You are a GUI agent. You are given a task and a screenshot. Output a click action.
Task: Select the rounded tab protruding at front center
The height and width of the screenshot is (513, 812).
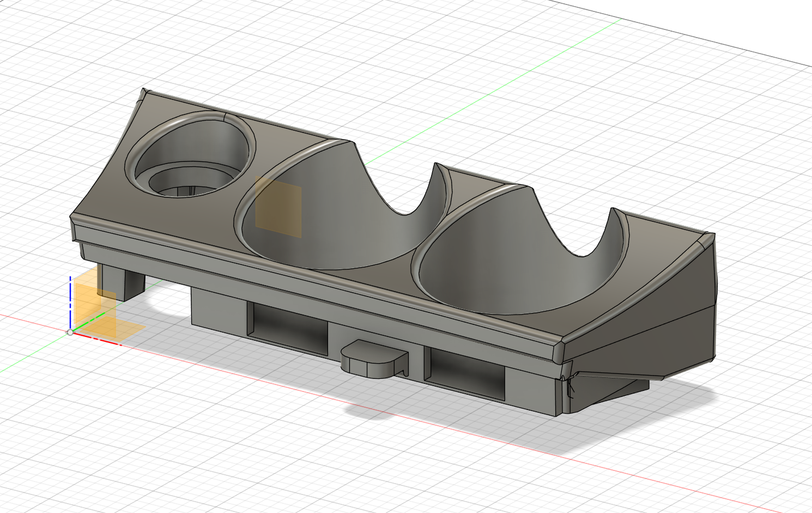[x=374, y=358]
